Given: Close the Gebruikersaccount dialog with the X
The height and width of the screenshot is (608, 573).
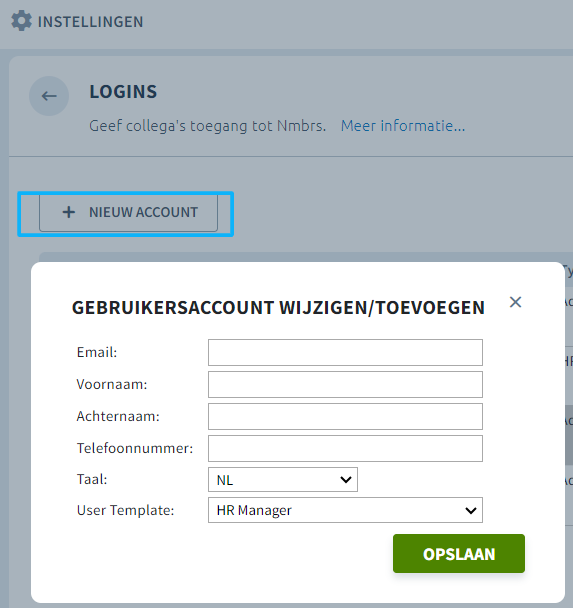Looking at the screenshot, I should (515, 302).
